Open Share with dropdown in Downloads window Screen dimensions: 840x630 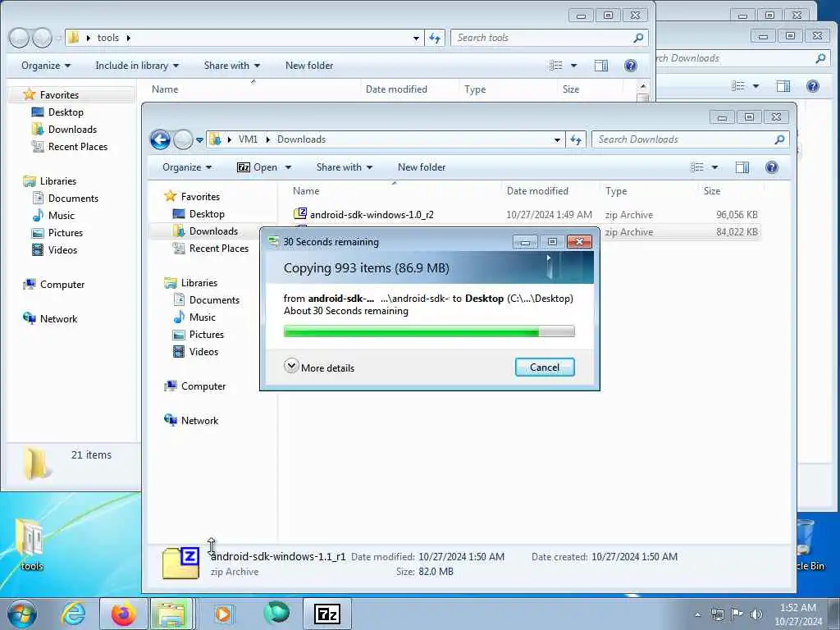click(344, 167)
